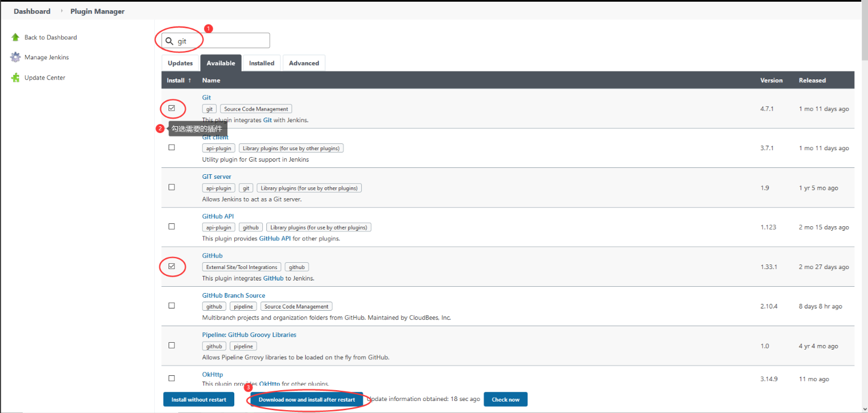Click the Install without restart button
Image resolution: width=868 pixels, height=413 pixels.
(199, 399)
